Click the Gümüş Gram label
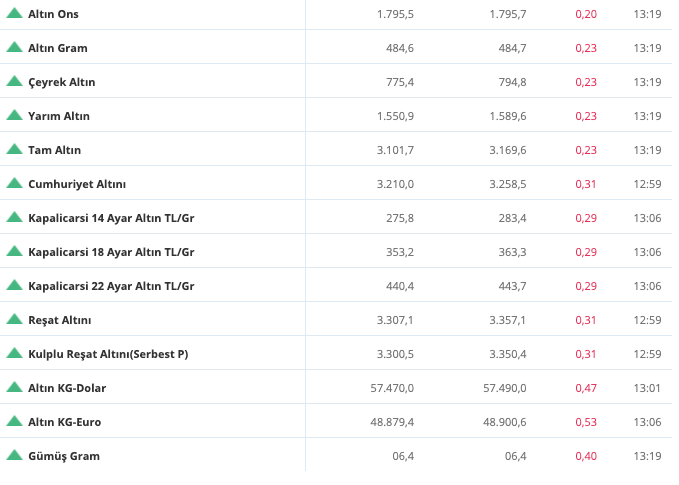679x485 pixels. click(64, 456)
